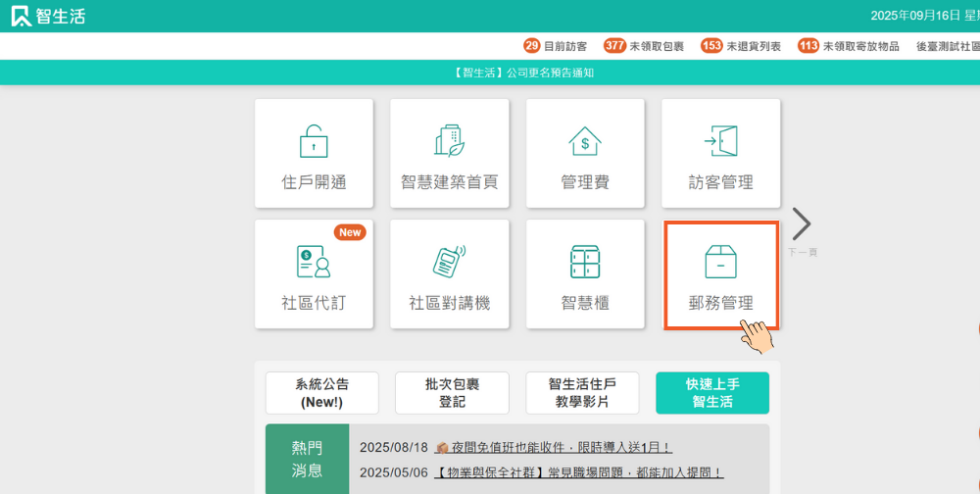Select the 快速上手智生活 button
The image size is (980, 494).
coord(712,393)
